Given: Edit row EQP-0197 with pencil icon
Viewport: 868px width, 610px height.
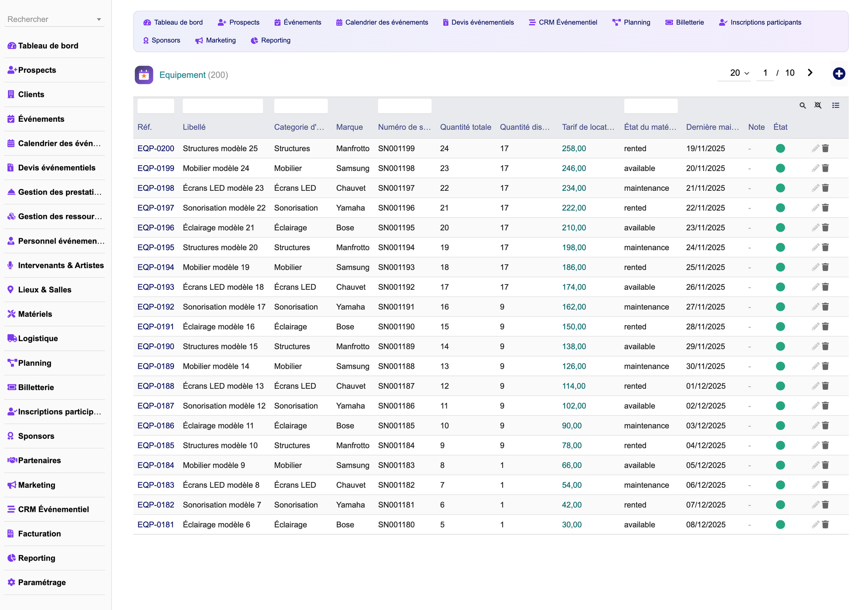Looking at the screenshot, I should click(815, 208).
